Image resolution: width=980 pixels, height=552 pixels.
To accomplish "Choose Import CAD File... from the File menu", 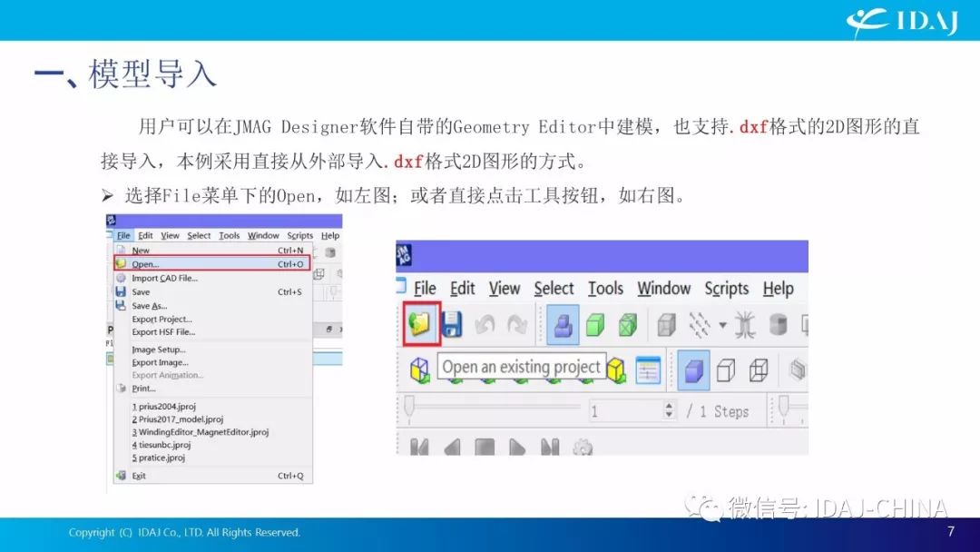I will coord(212,278).
